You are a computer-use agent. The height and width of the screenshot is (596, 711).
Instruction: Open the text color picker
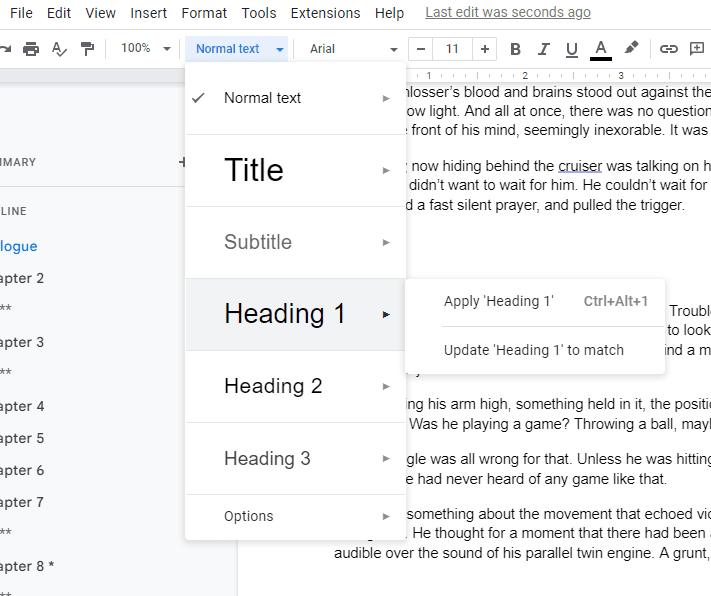click(601, 49)
